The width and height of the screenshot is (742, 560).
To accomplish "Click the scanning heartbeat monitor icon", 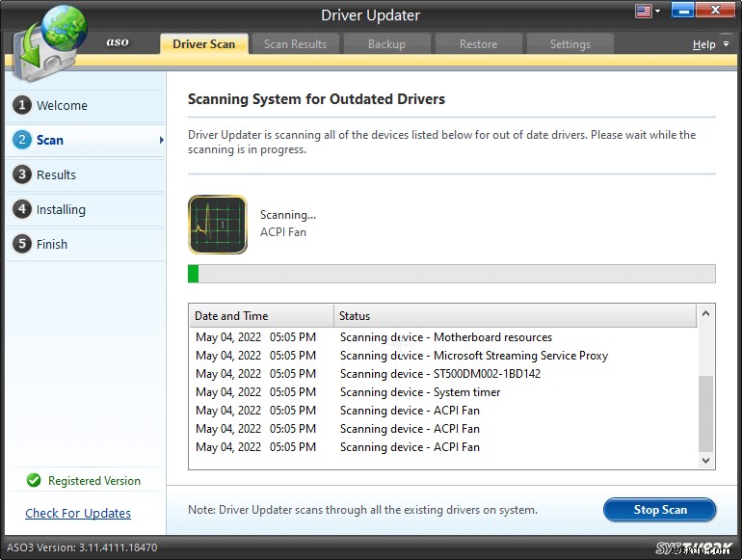I will [x=217, y=225].
